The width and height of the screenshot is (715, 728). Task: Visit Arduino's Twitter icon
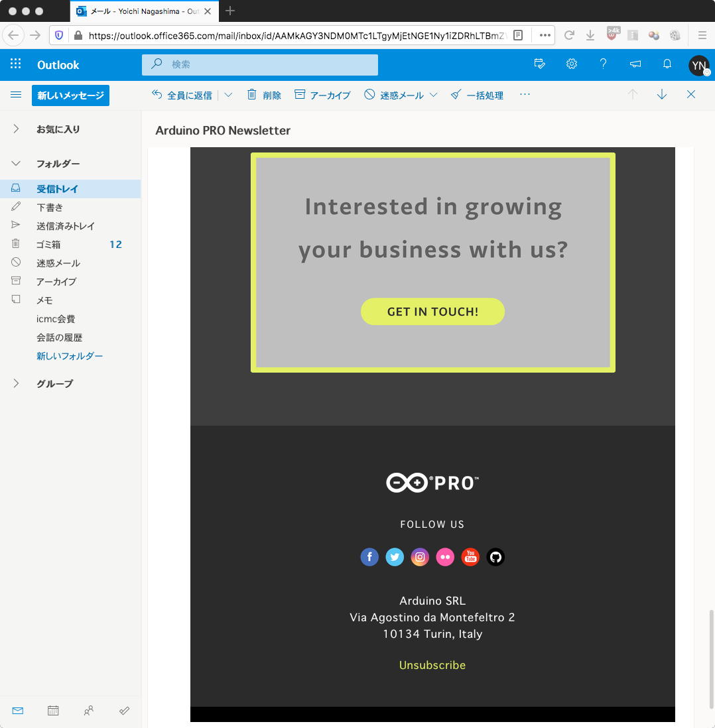395,557
